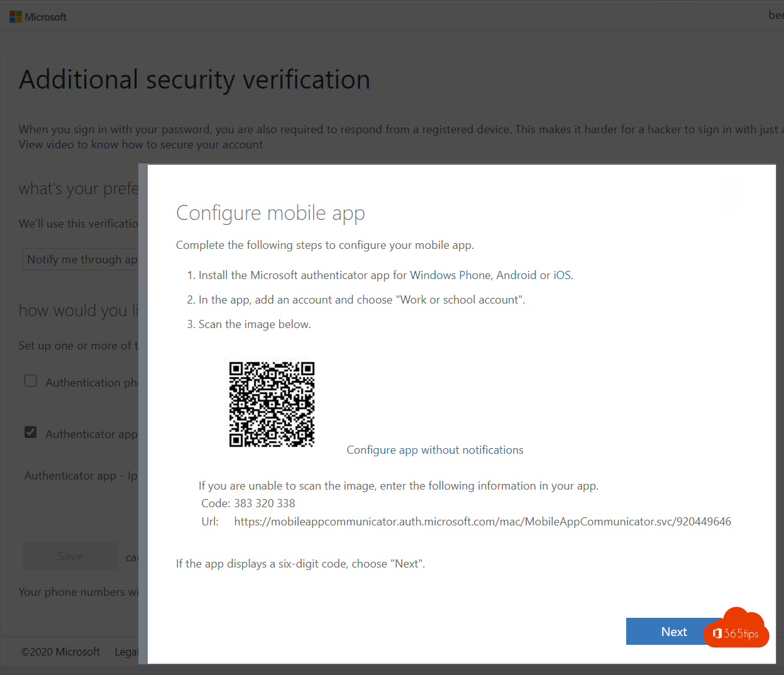The width and height of the screenshot is (784, 675).
Task: Open the View video to secure account link
Action: 141,145
